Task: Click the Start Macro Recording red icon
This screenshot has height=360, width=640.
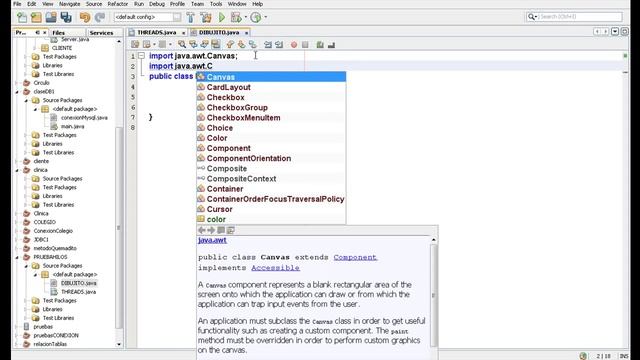Action: (x=294, y=44)
